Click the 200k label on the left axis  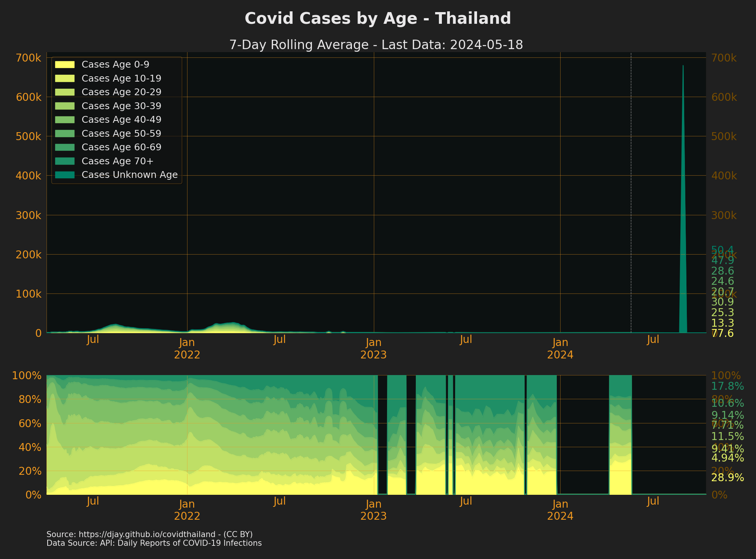[x=29, y=255]
